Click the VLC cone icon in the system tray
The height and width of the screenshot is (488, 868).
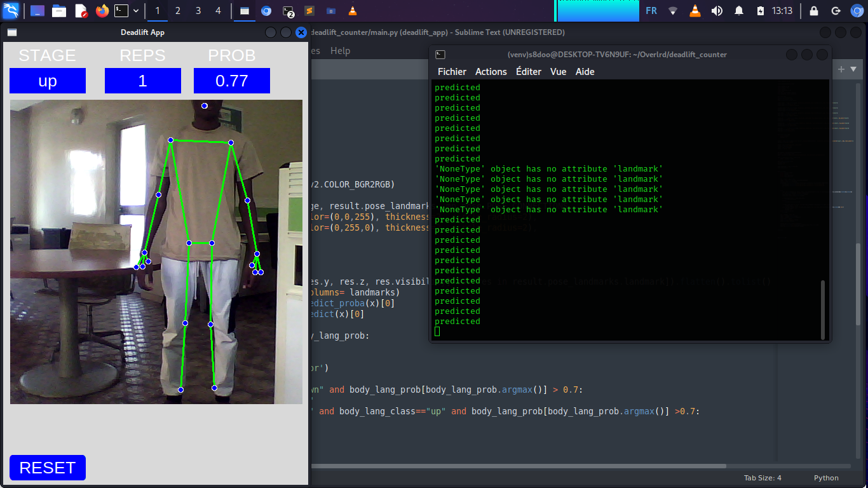pyautogui.click(x=695, y=10)
